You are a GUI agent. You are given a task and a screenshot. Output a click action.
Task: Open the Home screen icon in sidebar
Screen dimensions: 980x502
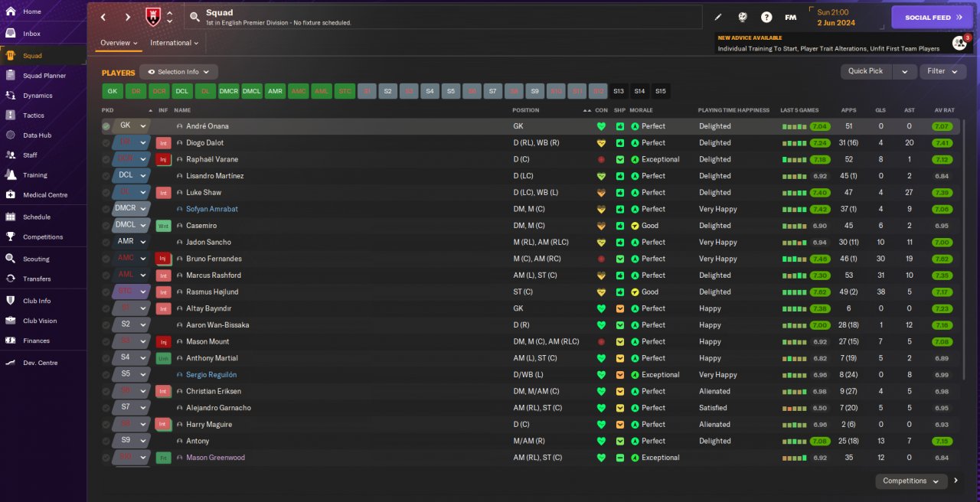pos(11,11)
